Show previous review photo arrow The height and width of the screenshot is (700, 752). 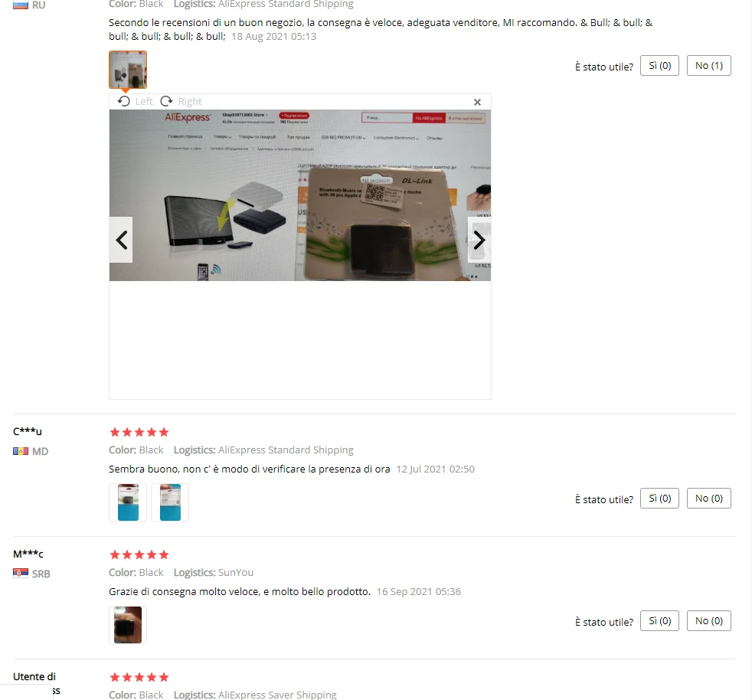point(121,240)
